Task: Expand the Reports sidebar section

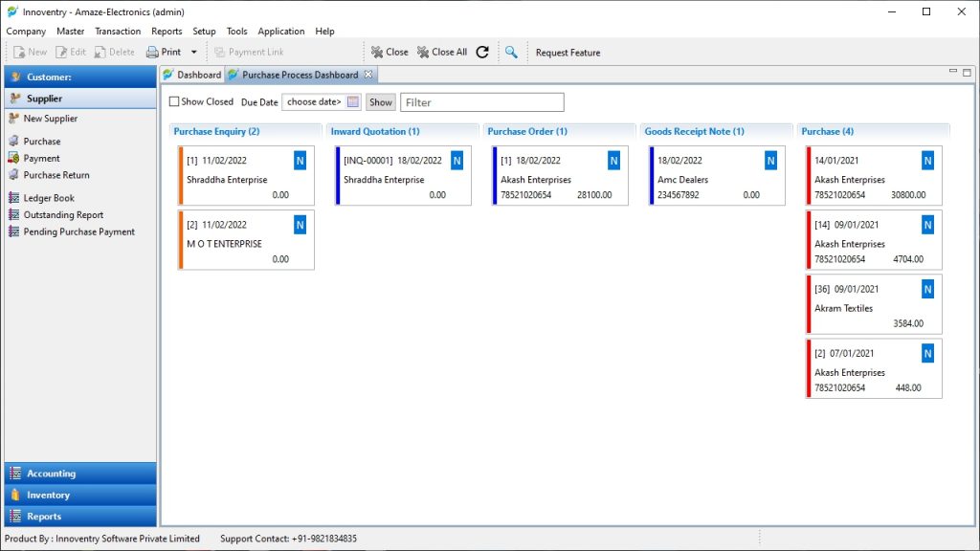Action: (80, 517)
